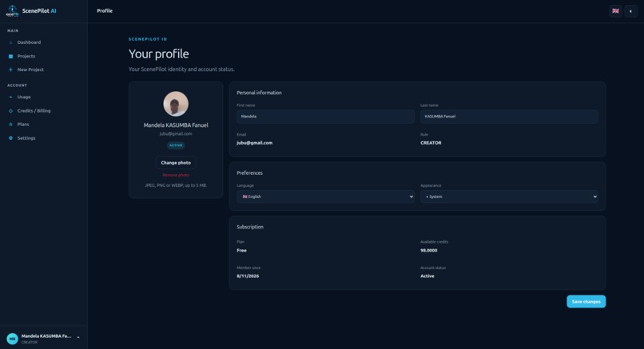Click the Credits / Billing icon

tap(10, 111)
